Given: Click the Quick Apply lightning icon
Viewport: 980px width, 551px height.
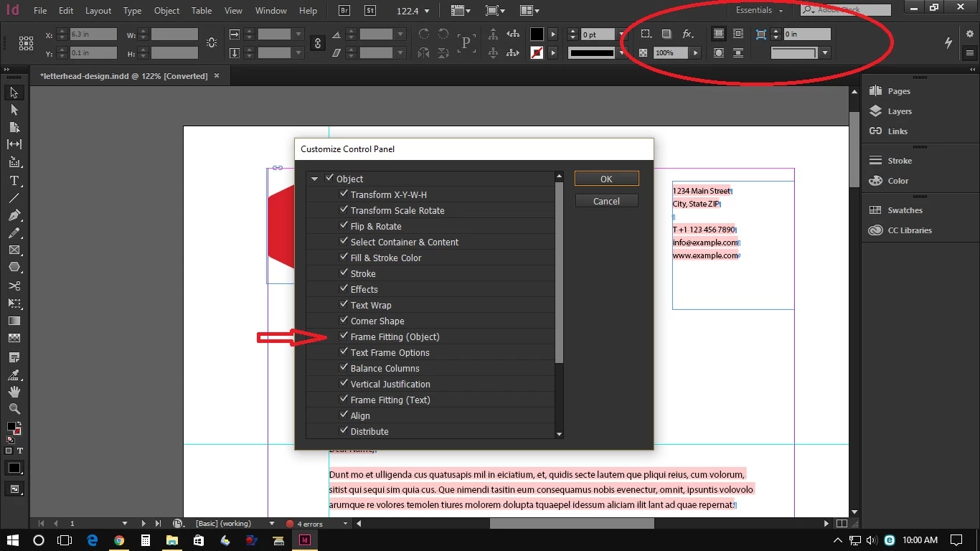Looking at the screenshot, I should tap(948, 43).
